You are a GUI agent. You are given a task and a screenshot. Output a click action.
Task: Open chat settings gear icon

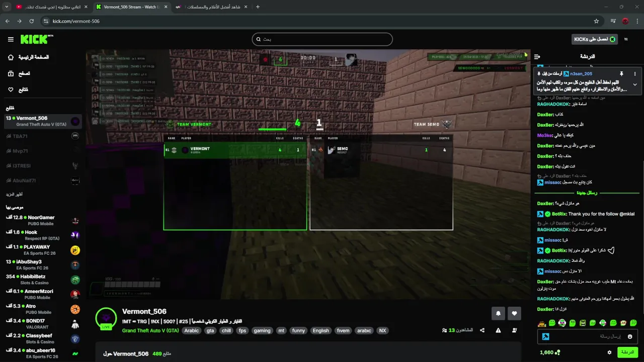pos(609,352)
